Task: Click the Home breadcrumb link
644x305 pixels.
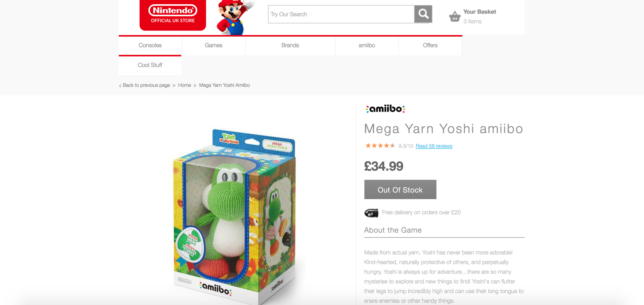Action: pos(184,85)
